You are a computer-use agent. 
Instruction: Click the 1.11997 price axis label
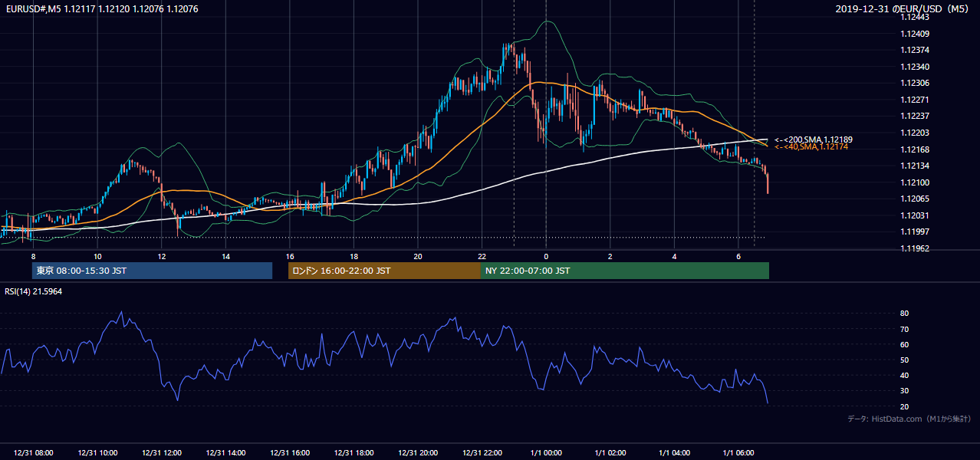coord(914,232)
